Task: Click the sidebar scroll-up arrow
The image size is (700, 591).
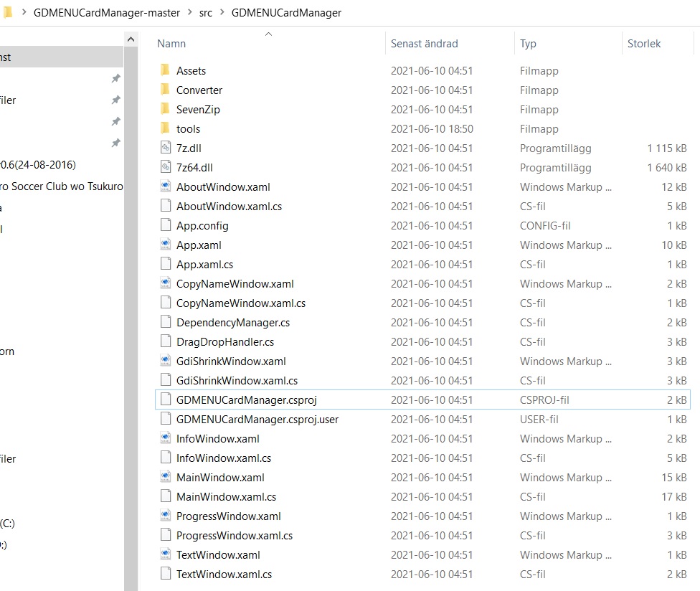Action: (131, 39)
